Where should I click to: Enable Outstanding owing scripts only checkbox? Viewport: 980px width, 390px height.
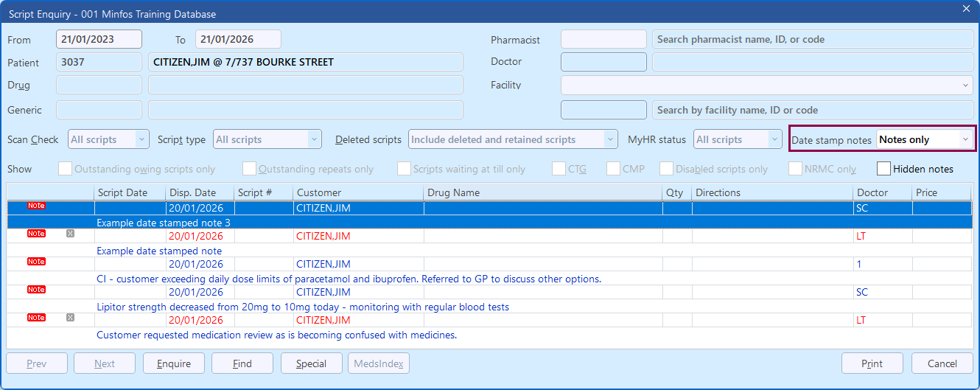point(65,169)
